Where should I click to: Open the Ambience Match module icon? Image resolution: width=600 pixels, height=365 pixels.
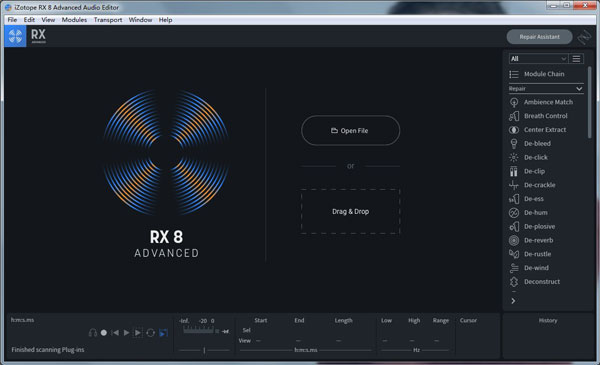(x=514, y=102)
